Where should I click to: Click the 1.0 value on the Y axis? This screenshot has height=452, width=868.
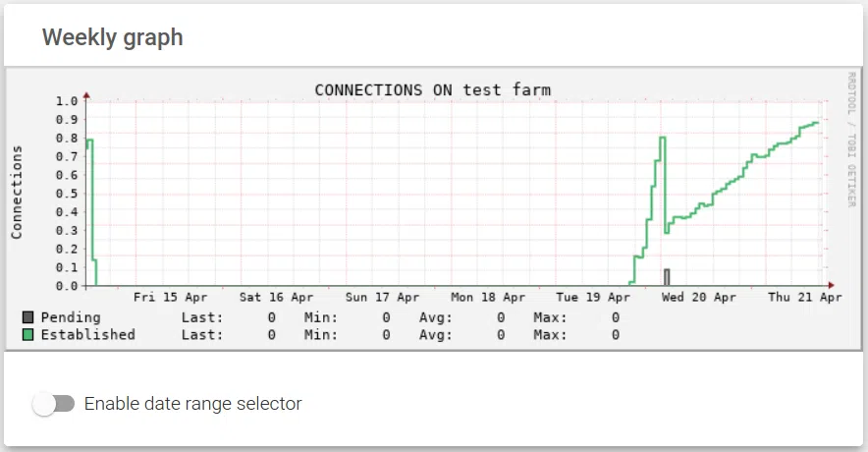tap(66, 100)
